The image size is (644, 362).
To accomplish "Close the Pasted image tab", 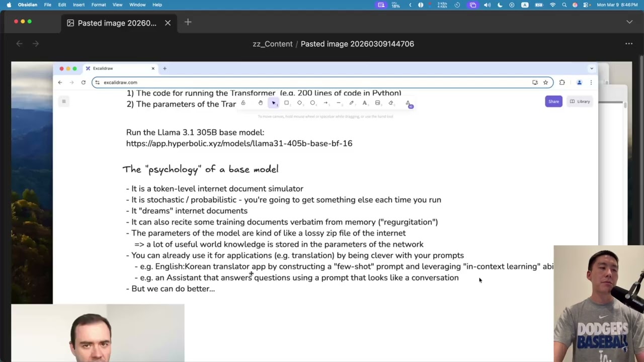I will [x=168, y=23].
